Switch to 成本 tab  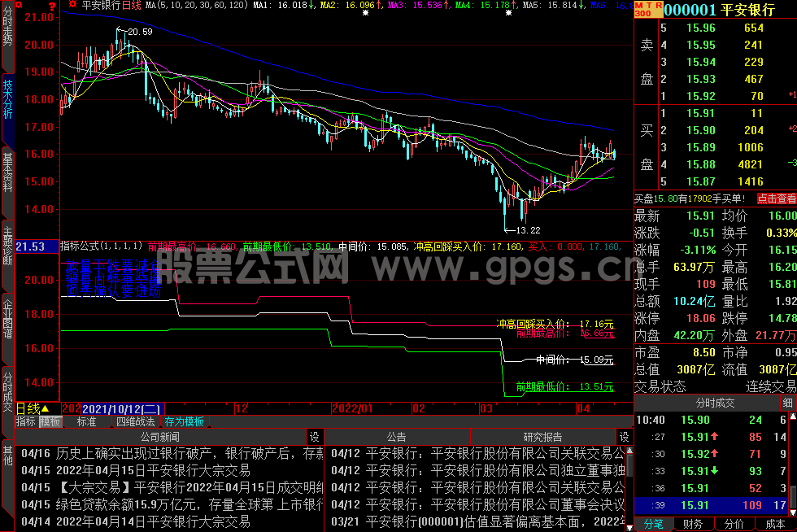click(x=774, y=525)
